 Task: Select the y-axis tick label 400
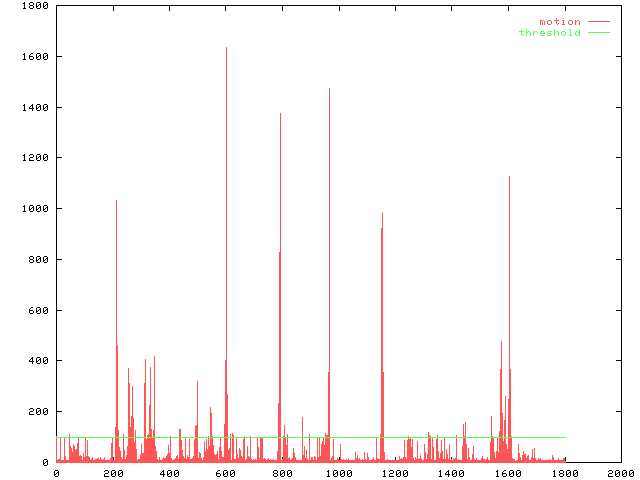(38, 361)
